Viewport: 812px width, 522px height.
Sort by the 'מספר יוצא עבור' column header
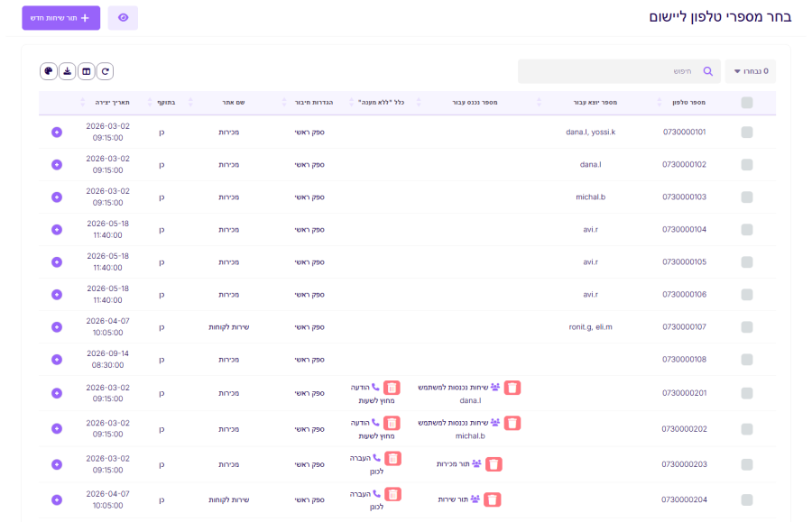[x=595, y=103]
